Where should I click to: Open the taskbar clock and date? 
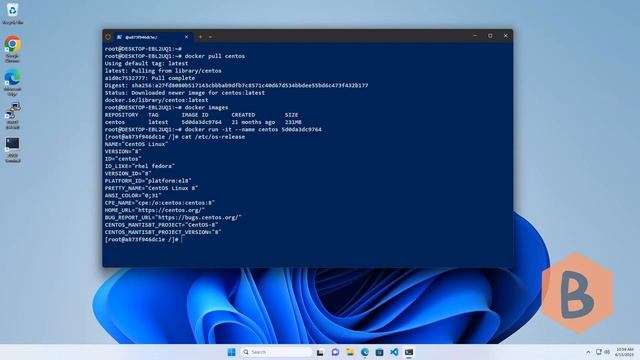click(624, 352)
